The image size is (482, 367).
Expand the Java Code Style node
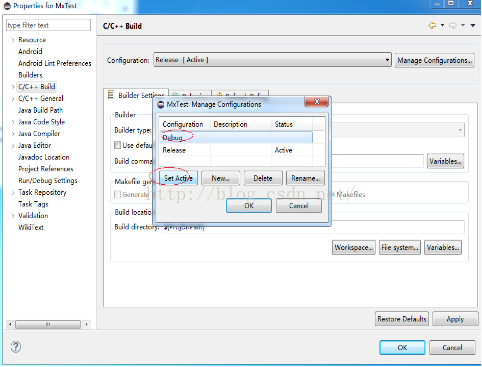tap(13, 122)
